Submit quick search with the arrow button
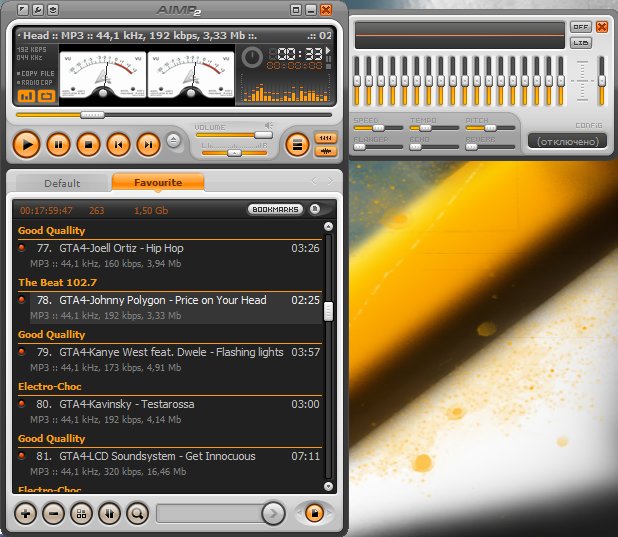Viewport: 618px width, 537px height. click(273, 513)
